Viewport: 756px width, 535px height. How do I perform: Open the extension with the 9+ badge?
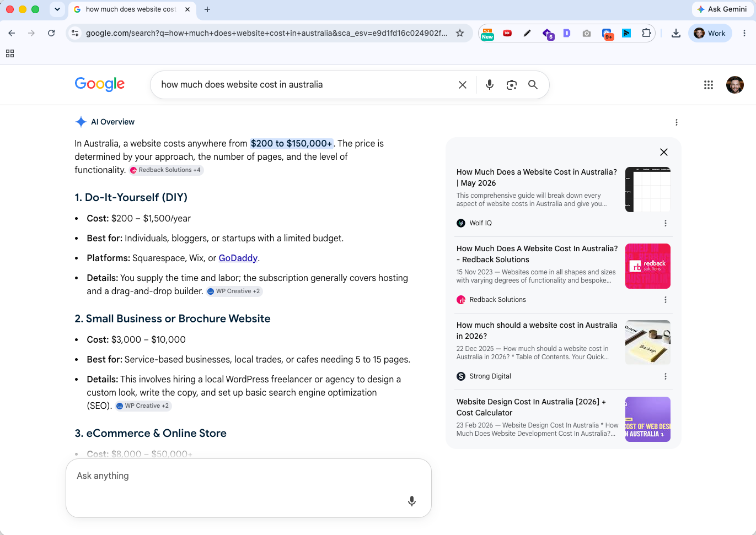607,34
